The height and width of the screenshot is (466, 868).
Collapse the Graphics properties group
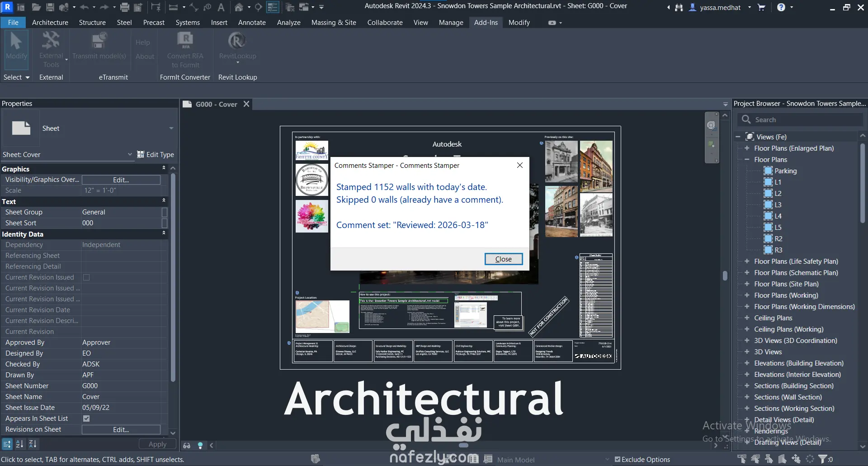pos(164,168)
